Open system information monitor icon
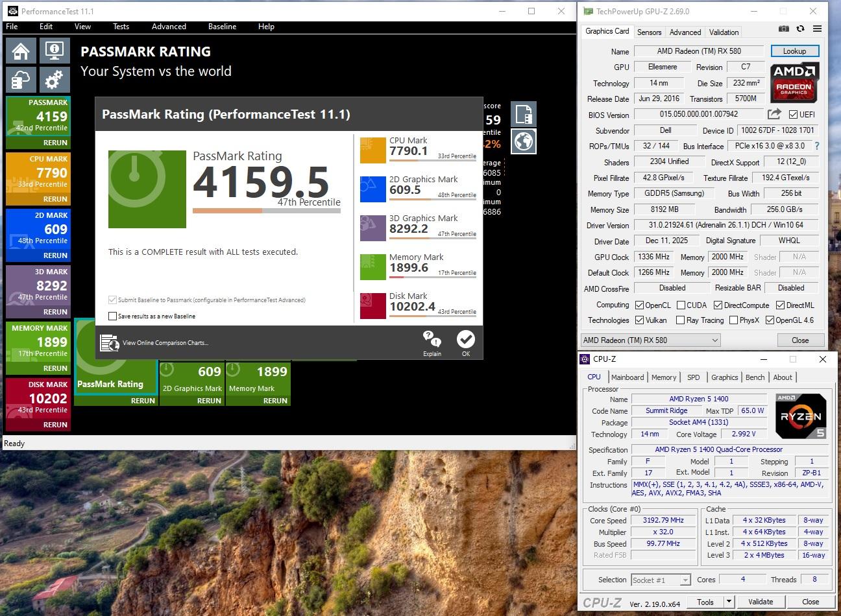The height and width of the screenshot is (616, 841). point(55,51)
